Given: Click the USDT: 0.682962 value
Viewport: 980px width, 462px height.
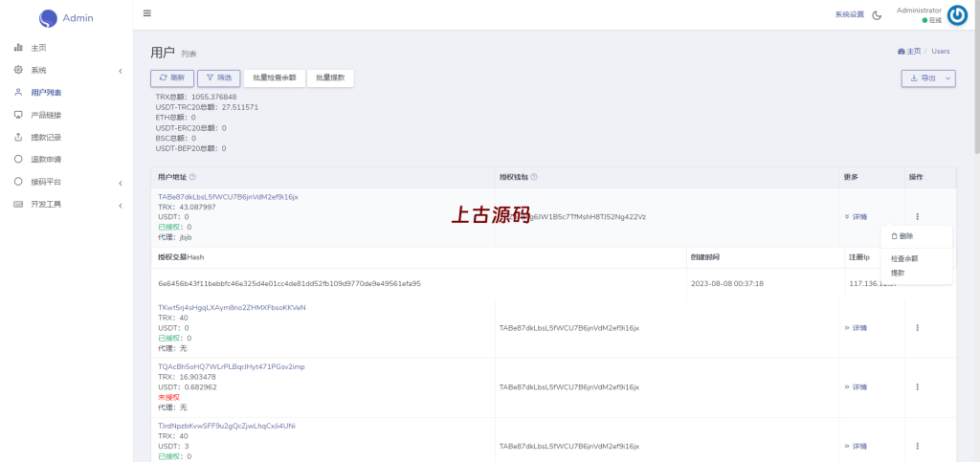Looking at the screenshot, I should tap(188, 387).
